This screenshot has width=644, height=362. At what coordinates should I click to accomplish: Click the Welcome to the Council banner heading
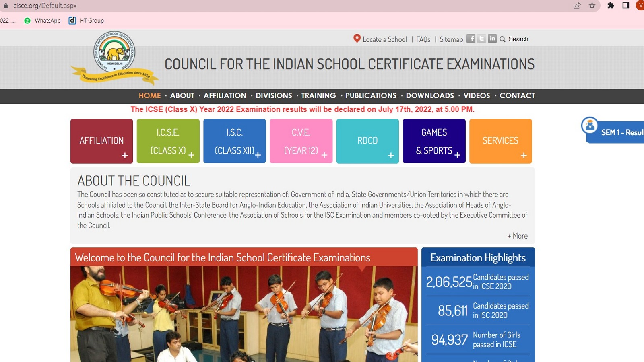click(x=223, y=257)
